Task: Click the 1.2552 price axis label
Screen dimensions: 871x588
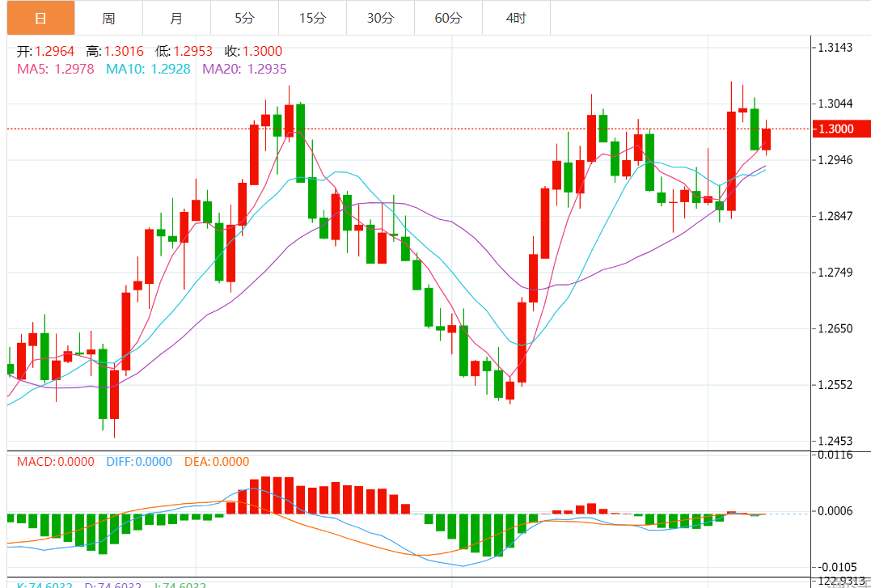Action: 836,385
